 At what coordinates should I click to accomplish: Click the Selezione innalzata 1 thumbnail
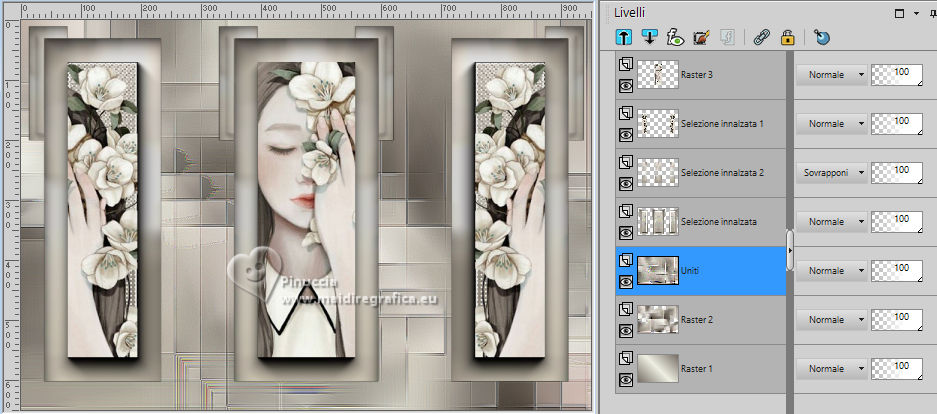(658, 124)
